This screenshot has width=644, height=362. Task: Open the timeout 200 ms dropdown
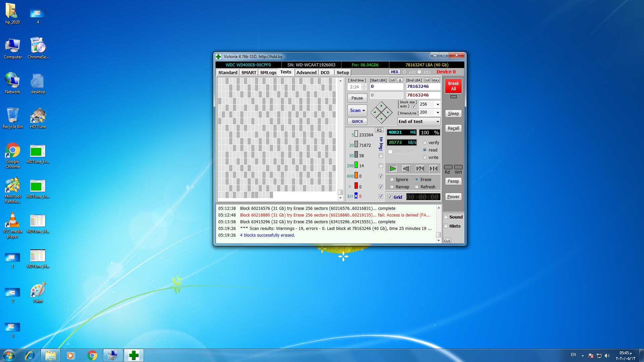(437, 112)
